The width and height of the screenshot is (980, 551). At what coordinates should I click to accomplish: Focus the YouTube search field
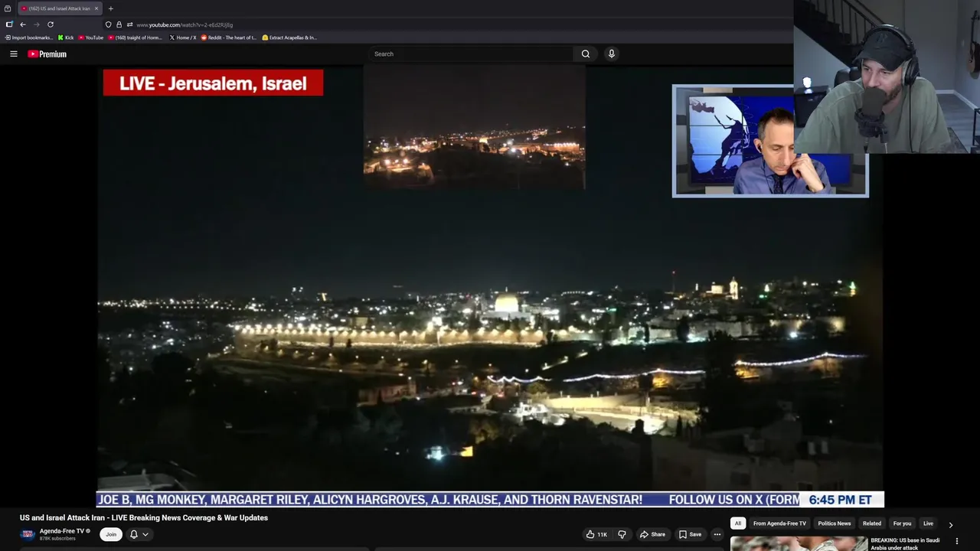coord(471,54)
